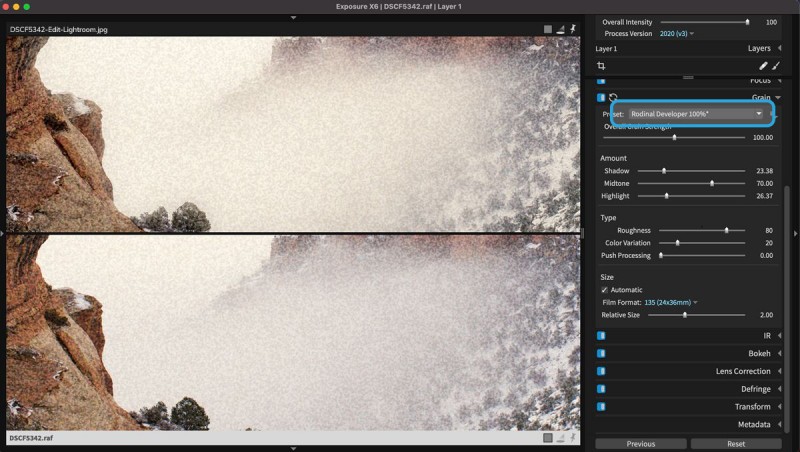Click the Relative Size slider

click(x=696, y=315)
